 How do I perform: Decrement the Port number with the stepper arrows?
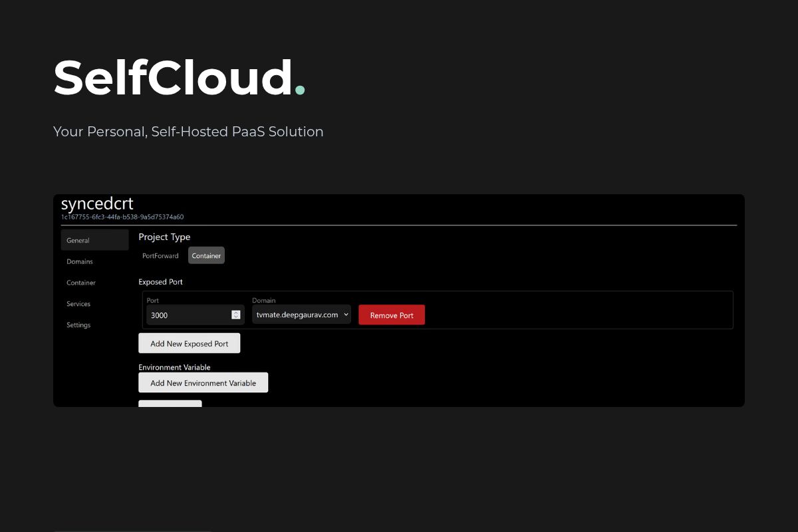click(235, 317)
